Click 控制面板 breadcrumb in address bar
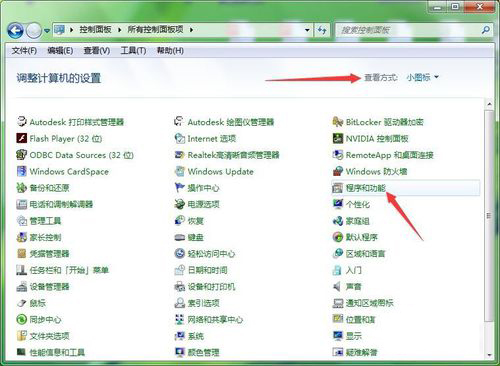 coord(95,30)
